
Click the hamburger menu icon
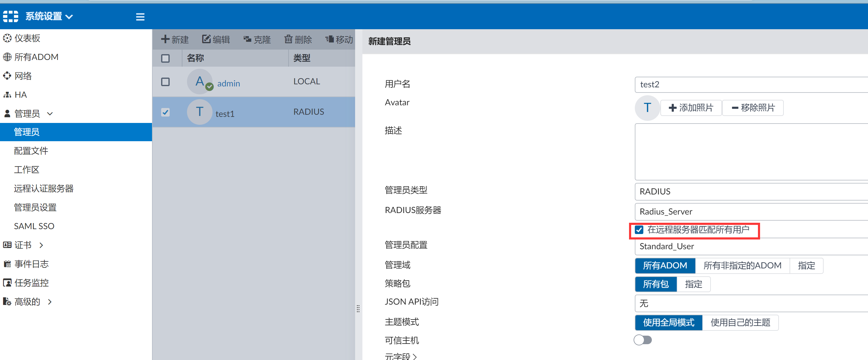(140, 17)
